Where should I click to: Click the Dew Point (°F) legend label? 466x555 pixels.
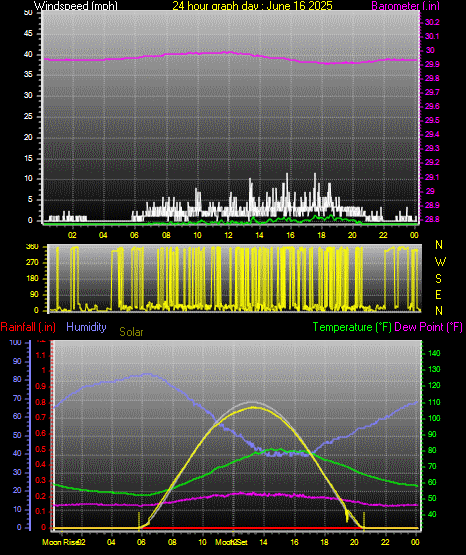[428, 327]
